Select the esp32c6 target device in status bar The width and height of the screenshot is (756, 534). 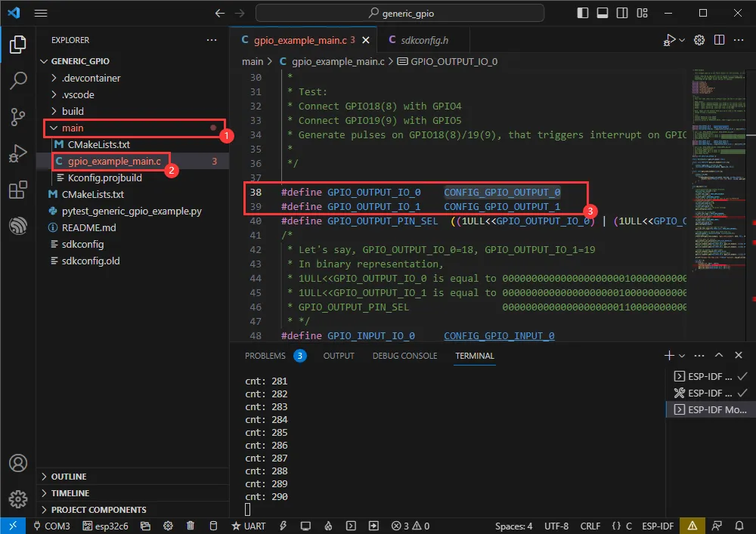pos(105,526)
